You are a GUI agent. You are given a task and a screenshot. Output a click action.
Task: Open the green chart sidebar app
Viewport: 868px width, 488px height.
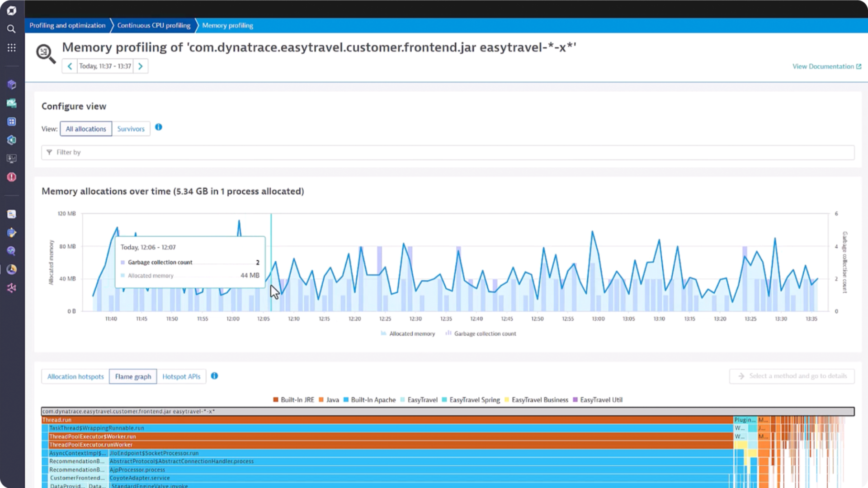click(12, 103)
